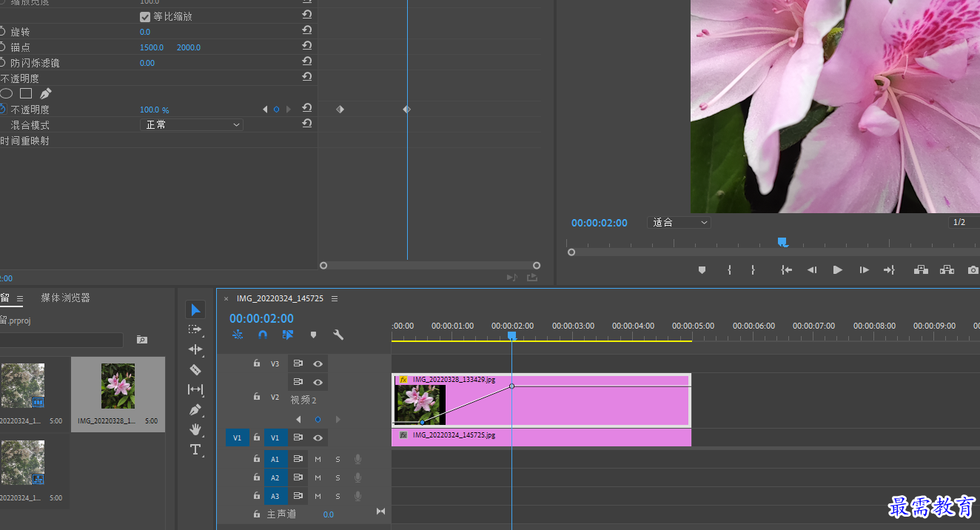Click the Mark Out button
This screenshot has height=530, width=980.
[753, 270]
